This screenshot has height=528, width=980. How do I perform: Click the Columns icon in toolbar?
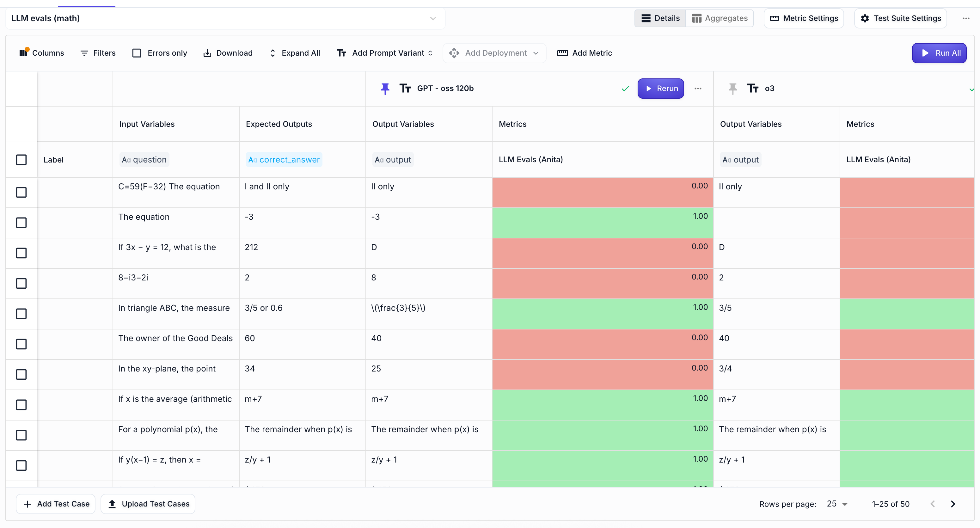pyautogui.click(x=24, y=53)
